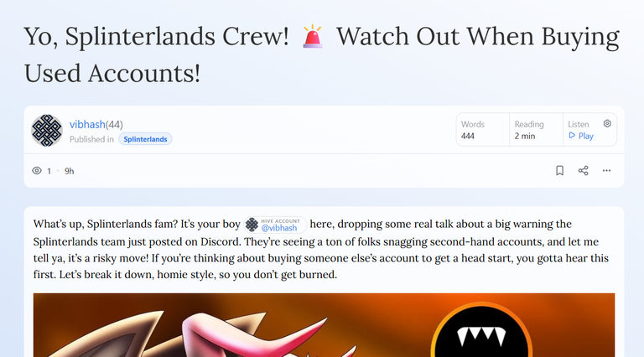Click the eye views counter icon
Screen dimensions: 644x357
coord(37,171)
